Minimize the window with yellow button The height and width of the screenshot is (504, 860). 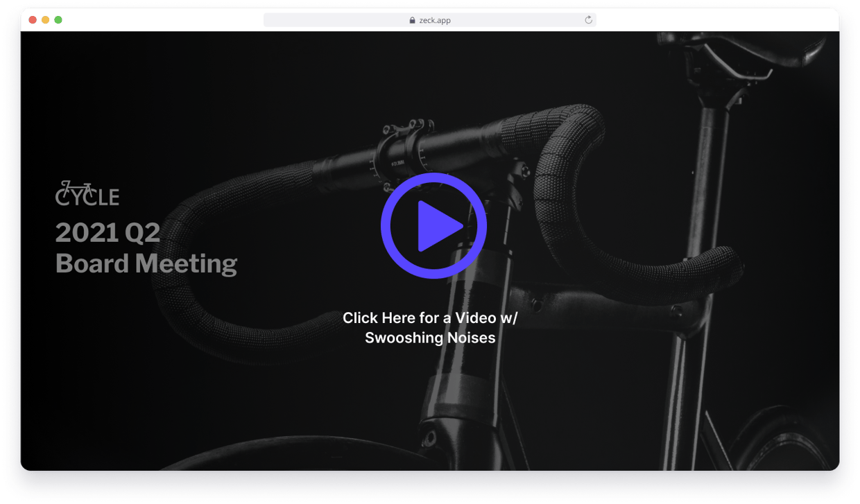click(46, 20)
